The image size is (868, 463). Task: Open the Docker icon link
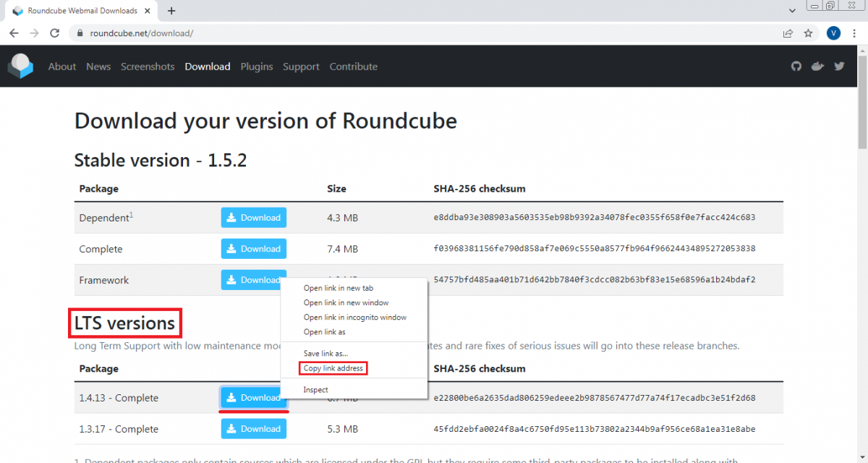coord(818,66)
